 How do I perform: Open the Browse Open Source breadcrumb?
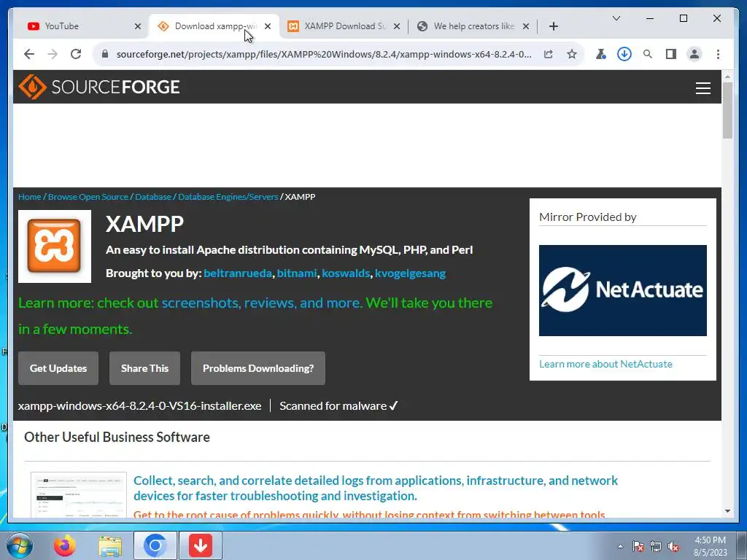pos(88,197)
